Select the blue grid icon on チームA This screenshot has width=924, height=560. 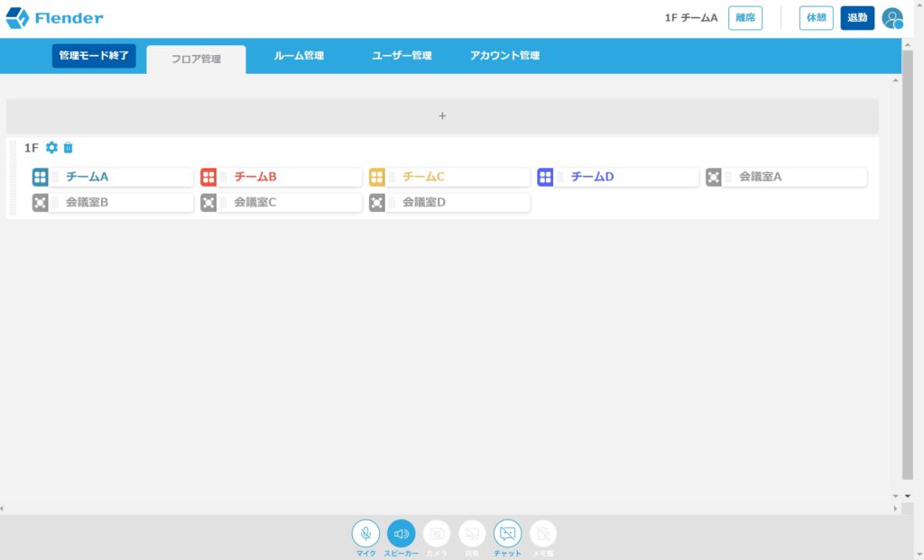coord(40,177)
